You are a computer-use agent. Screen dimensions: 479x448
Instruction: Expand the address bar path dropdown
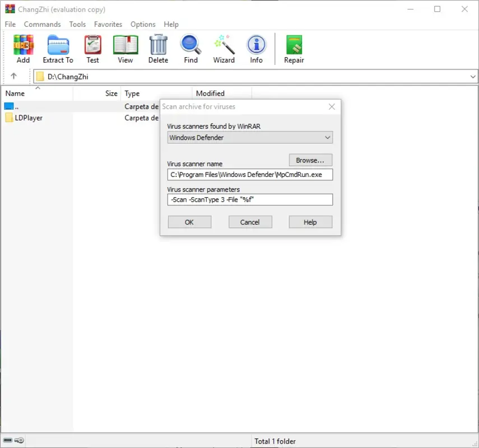click(x=473, y=76)
